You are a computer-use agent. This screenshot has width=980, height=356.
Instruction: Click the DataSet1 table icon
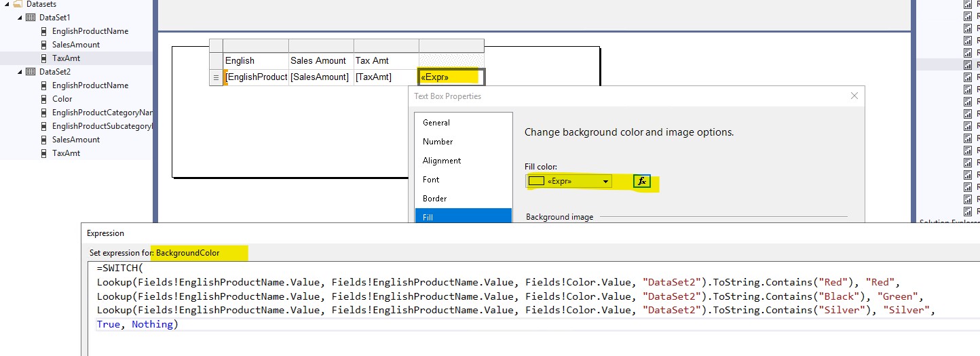[x=31, y=18]
